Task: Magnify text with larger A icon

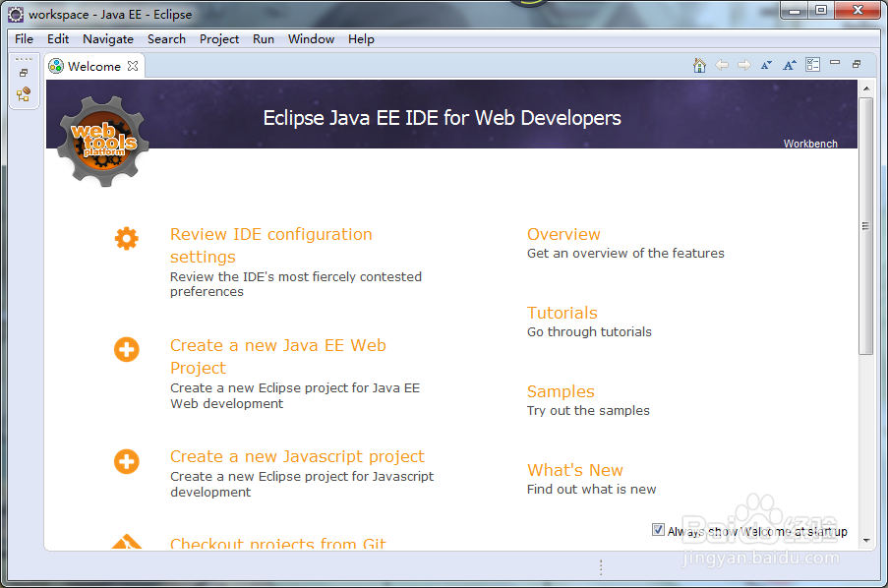Action: [790, 65]
